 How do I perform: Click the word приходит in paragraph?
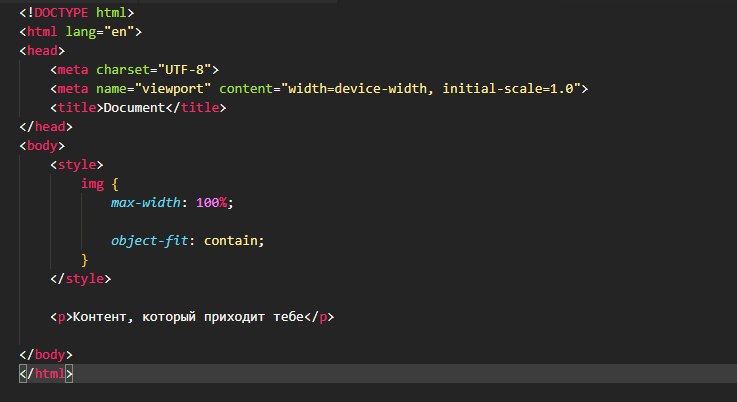pos(235,317)
